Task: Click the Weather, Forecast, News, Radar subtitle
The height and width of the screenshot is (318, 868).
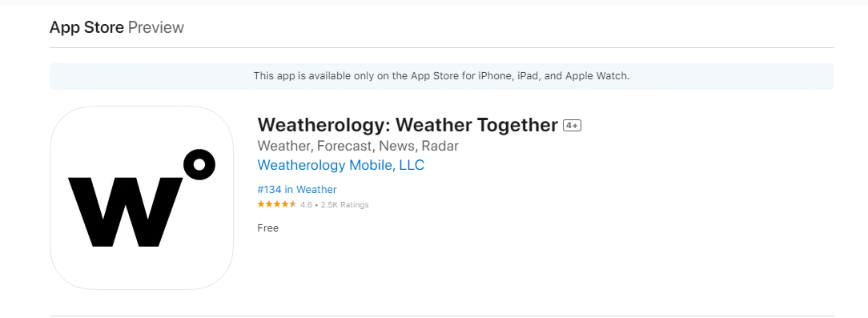Action: [x=358, y=147]
